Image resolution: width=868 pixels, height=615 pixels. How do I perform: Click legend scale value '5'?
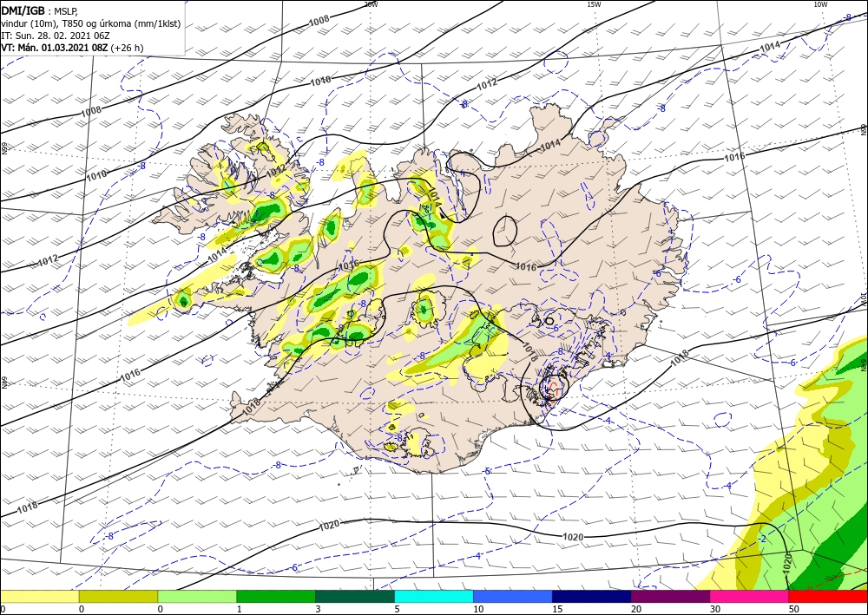(x=397, y=609)
